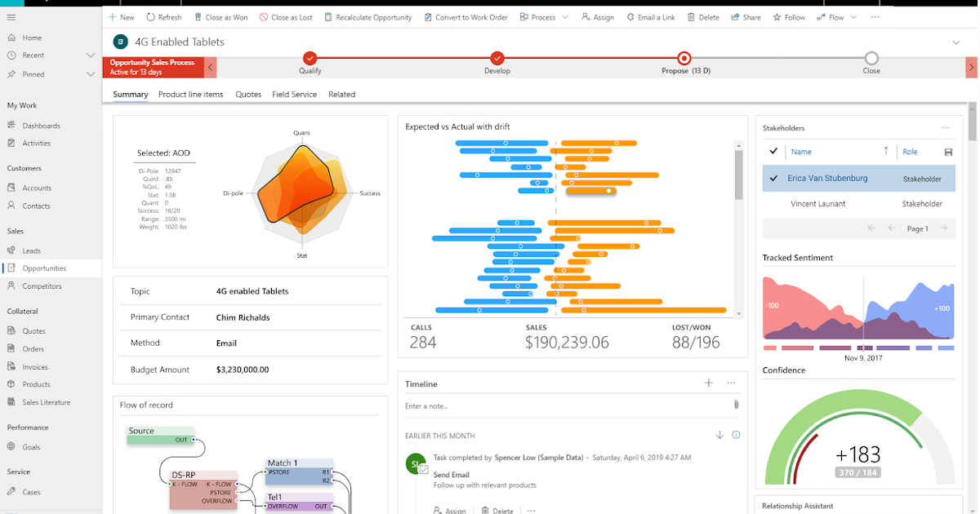Open the Related tab
This screenshot has height=514, width=980.
(341, 94)
